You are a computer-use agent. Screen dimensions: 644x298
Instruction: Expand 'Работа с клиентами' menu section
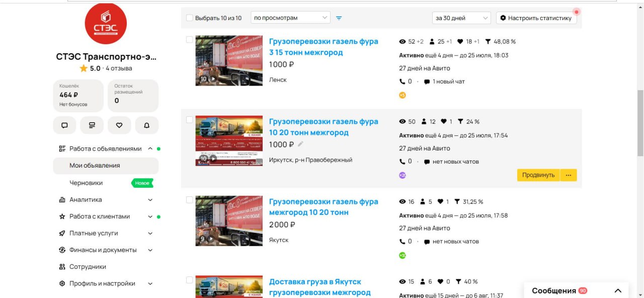(150, 216)
